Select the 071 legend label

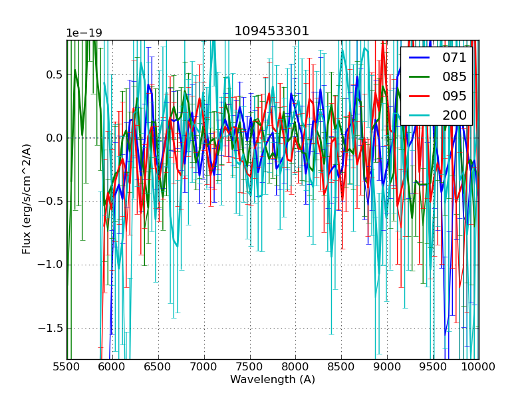(x=454, y=57)
